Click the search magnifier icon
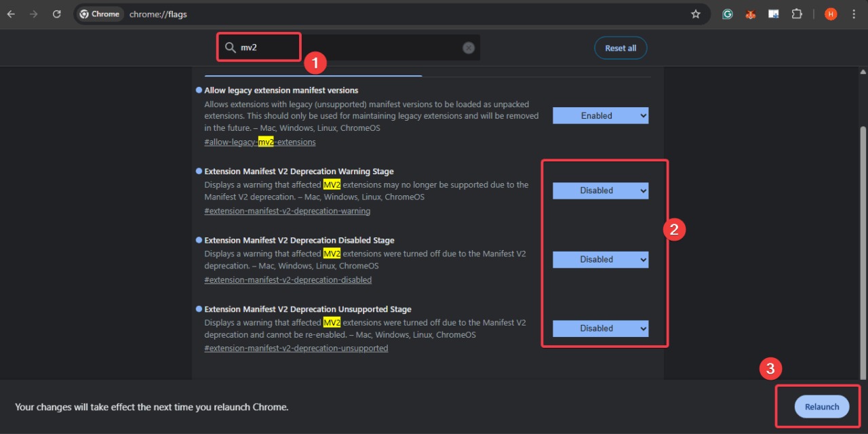This screenshot has height=434, width=868. click(231, 47)
